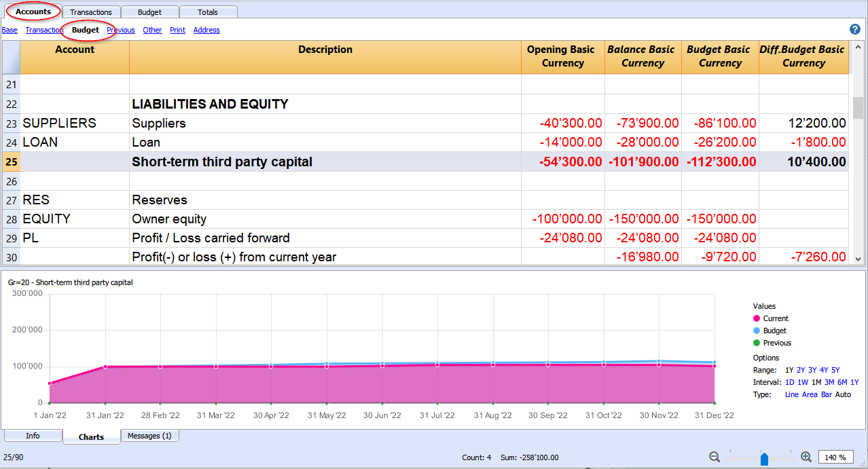Click the Previous view link

pyautogui.click(x=121, y=30)
